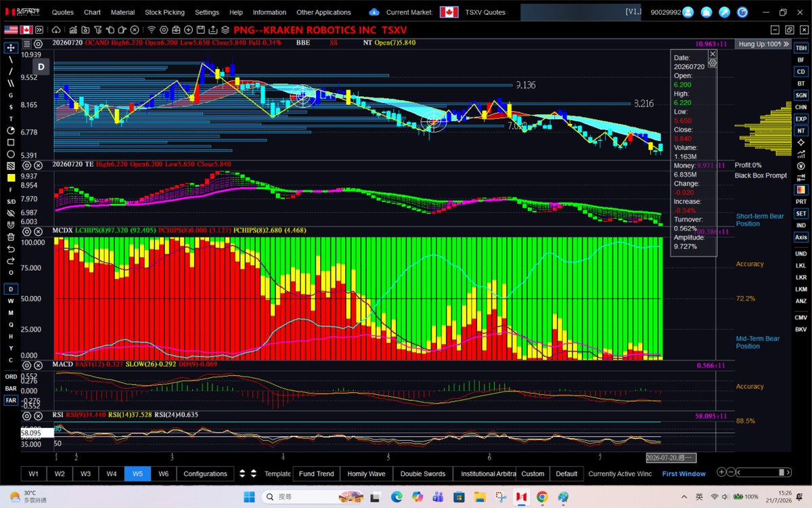Toggle the NT button on right sidebar
The image size is (812, 508).
coord(800,131)
